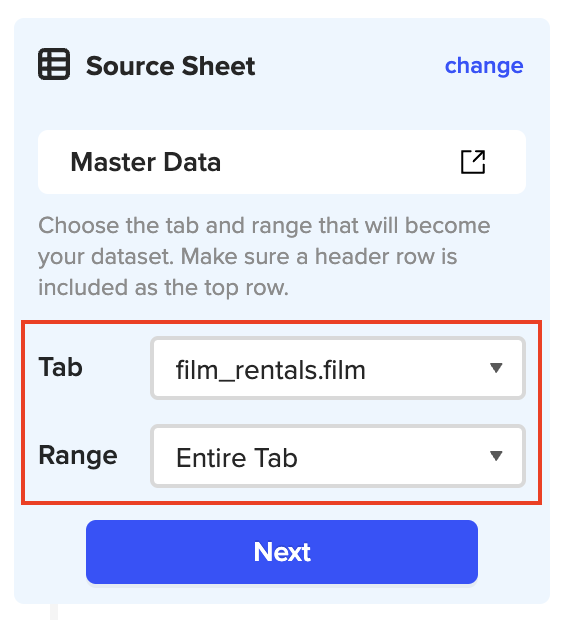Click the Tab dropdown triangle arrow
This screenshot has width=566, height=620.
point(496,368)
